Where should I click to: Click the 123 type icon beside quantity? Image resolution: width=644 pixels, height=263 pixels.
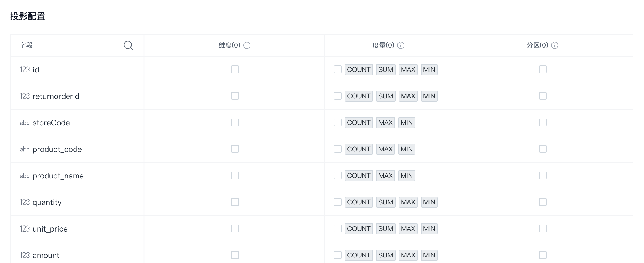tap(25, 202)
